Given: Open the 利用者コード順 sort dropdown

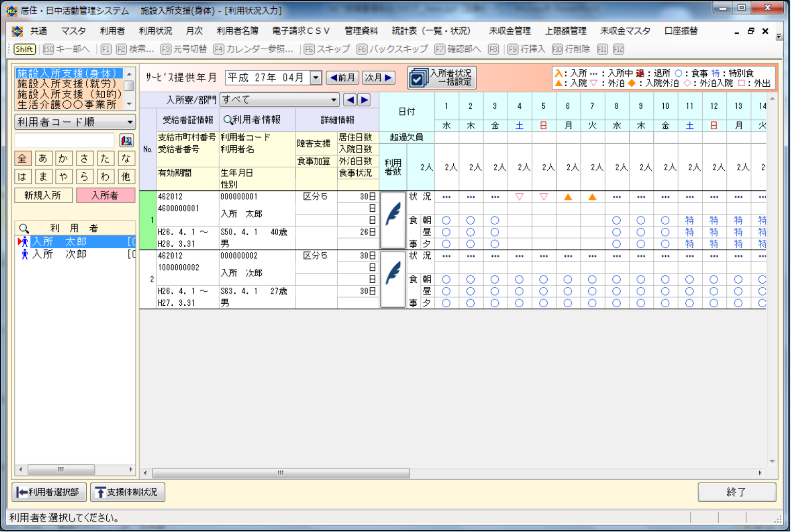Looking at the screenshot, I should (130, 122).
